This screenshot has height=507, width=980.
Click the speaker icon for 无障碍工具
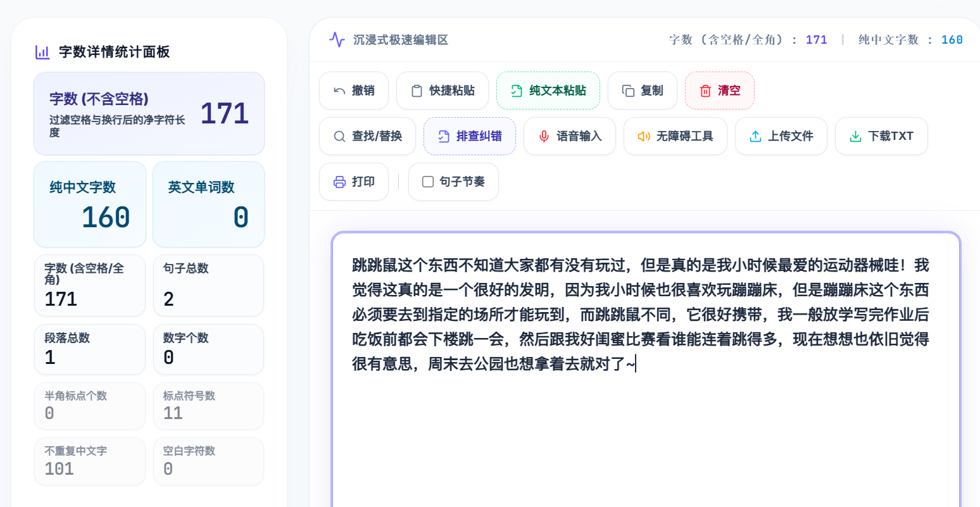click(x=644, y=136)
